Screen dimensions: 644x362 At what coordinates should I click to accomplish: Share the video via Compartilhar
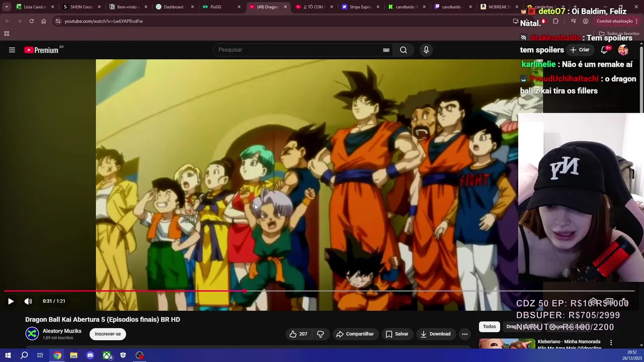pyautogui.click(x=355, y=334)
